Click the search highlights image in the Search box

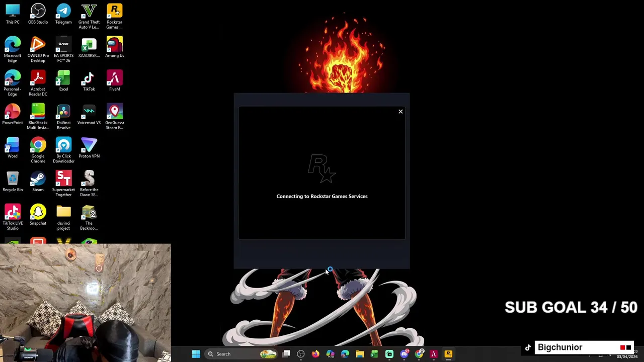pyautogui.click(x=268, y=354)
